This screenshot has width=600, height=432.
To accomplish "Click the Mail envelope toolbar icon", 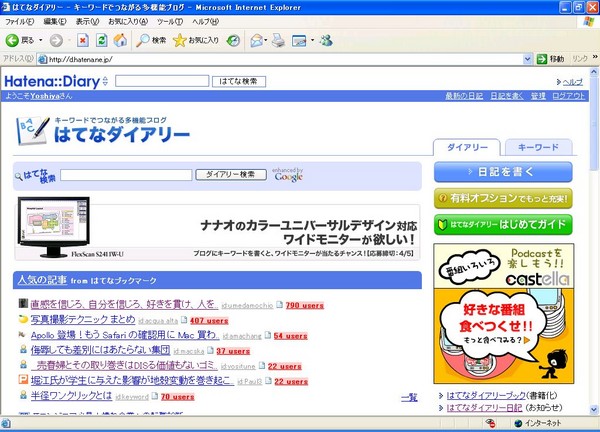I will pyautogui.click(x=257, y=40).
